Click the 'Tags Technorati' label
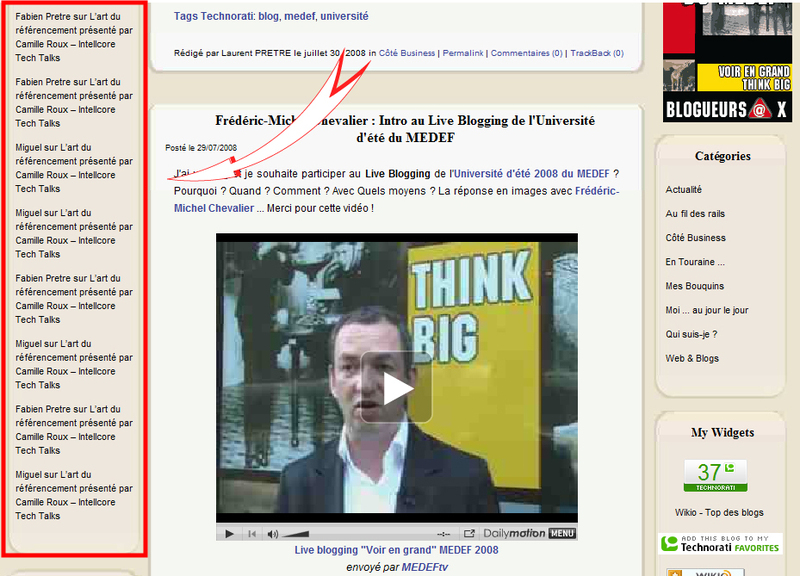The image size is (800, 576). pyautogui.click(x=213, y=16)
